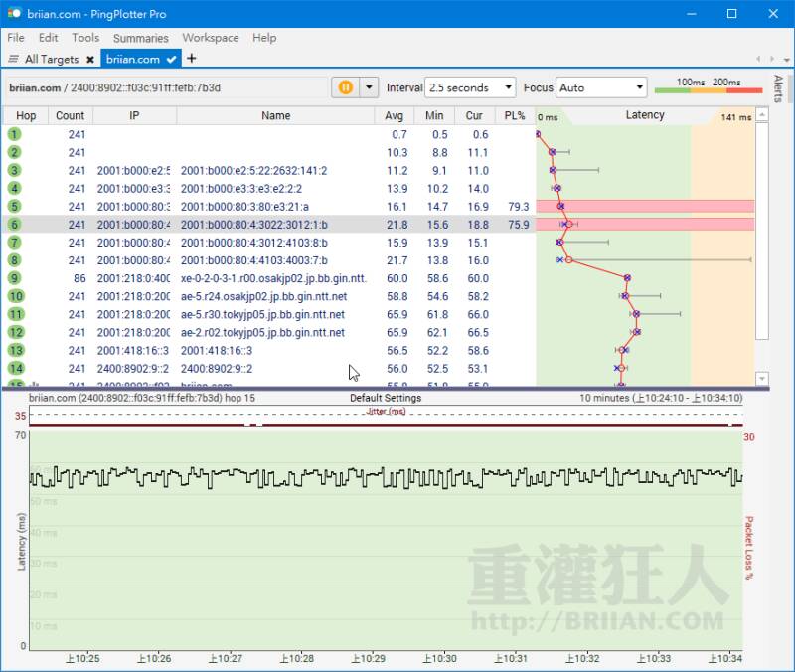
Task: Click the hop 10 green circle icon
Action: 16,296
